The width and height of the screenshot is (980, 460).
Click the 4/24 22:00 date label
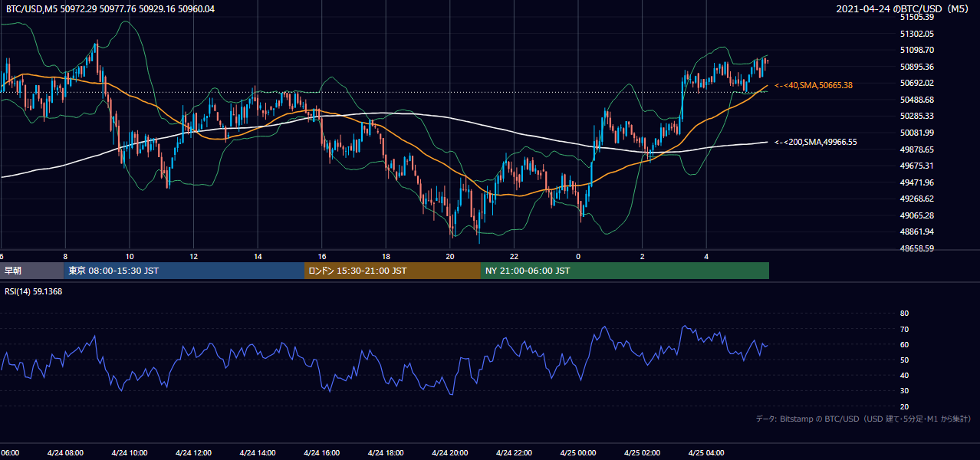coord(514,452)
